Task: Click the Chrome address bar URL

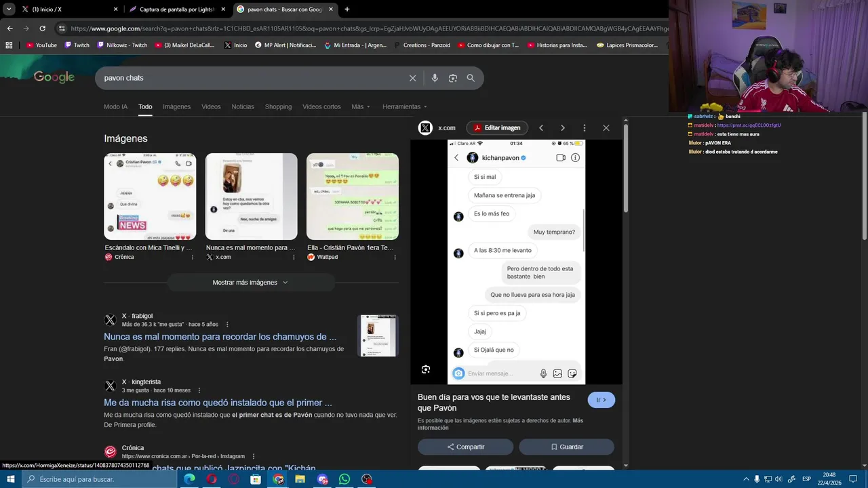Action: [370, 28]
